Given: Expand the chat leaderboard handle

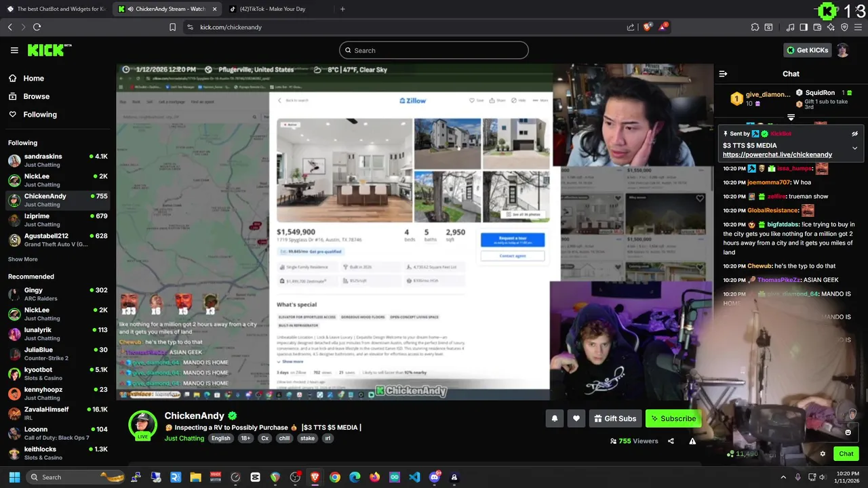Looking at the screenshot, I should [791, 117].
